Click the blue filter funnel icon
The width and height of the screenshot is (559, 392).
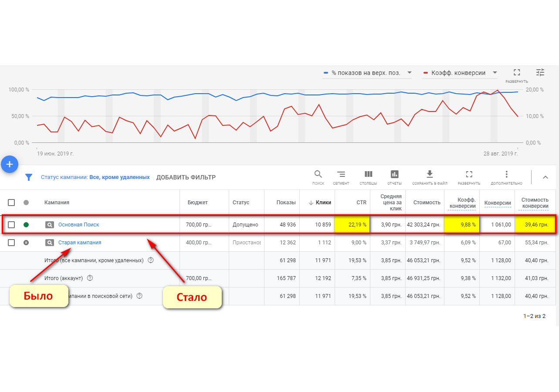coord(29,177)
